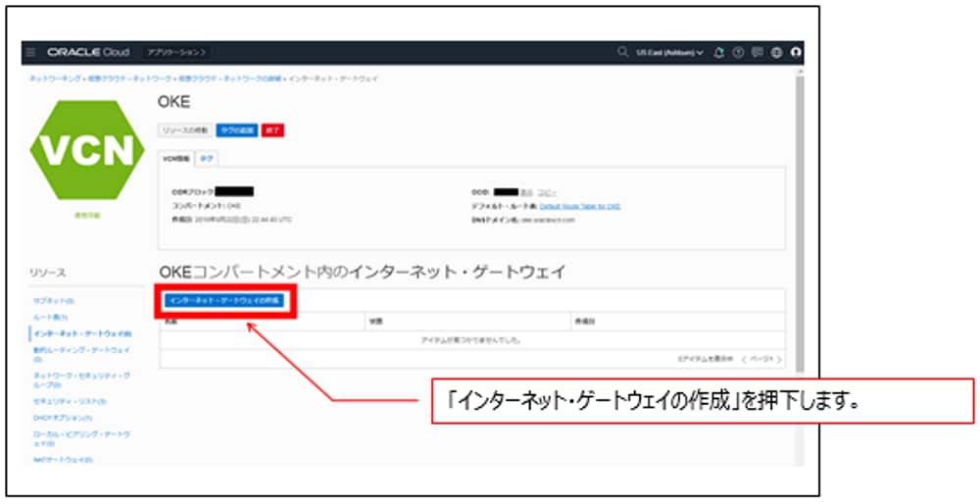This screenshot has width=980, height=504.
Task: Open the chat feedback icon
Action: tap(758, 53)
